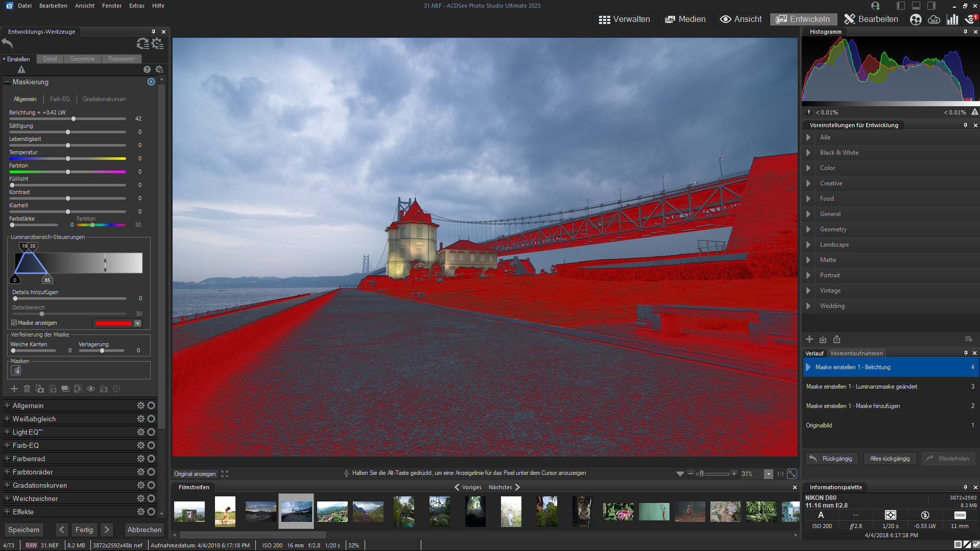Open the Bearbeiten mode tab

pyautogui.click(x=871, y=19)
